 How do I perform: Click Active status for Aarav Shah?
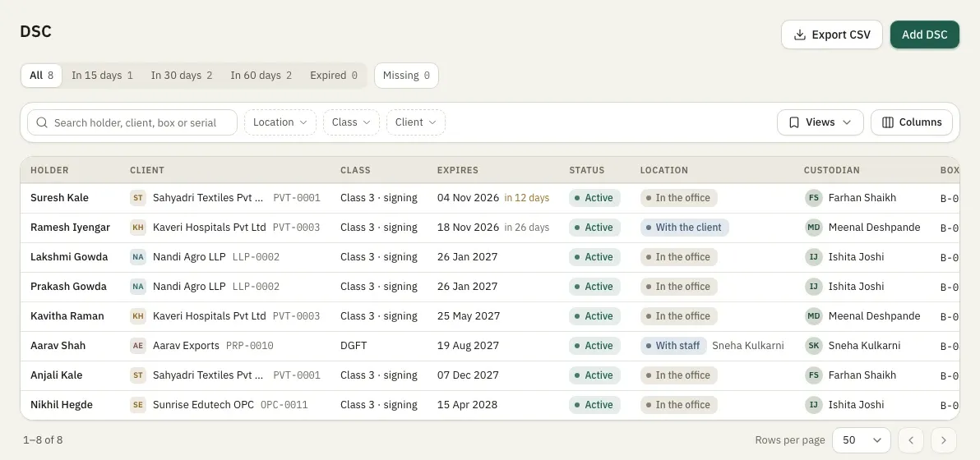pos(594,346)
